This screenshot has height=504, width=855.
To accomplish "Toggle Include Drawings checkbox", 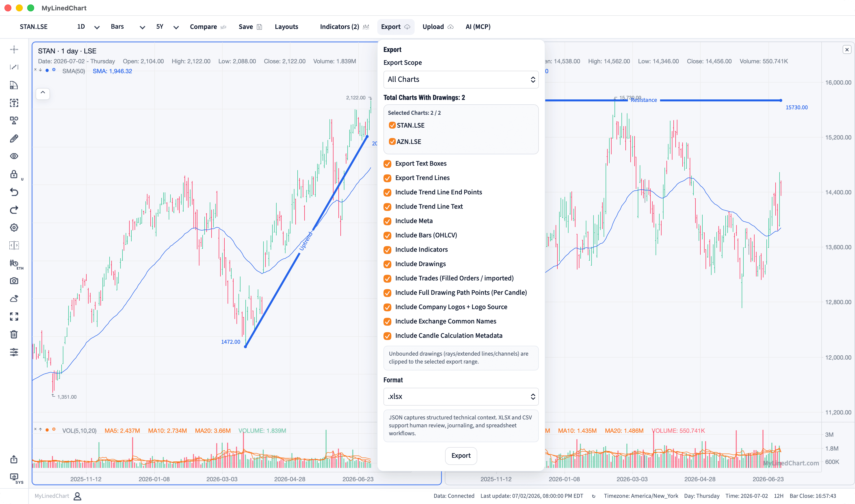I will [x=387, y=264].
